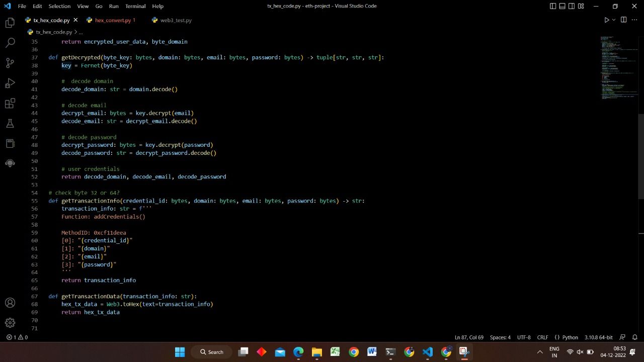Open the Testing flask view

(x=10, y=123)
